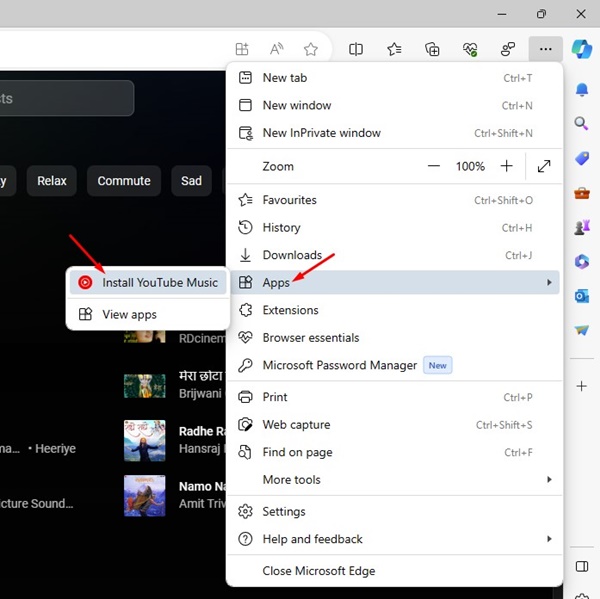Select Print menu item
Screen dimensions: 600x599
click(x=395, y=397)
